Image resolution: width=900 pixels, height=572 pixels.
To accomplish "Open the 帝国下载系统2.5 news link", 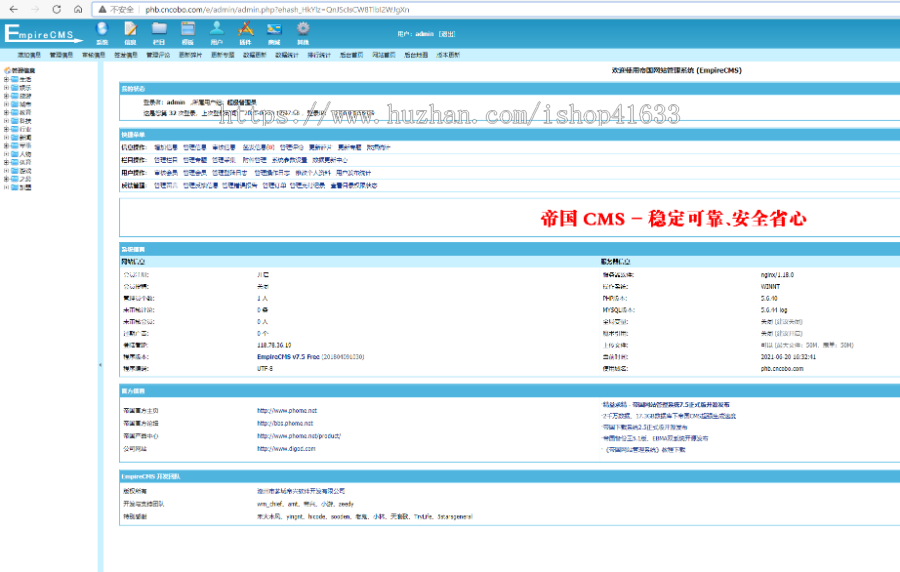I will pyautogui.click(x=644, y=427).
